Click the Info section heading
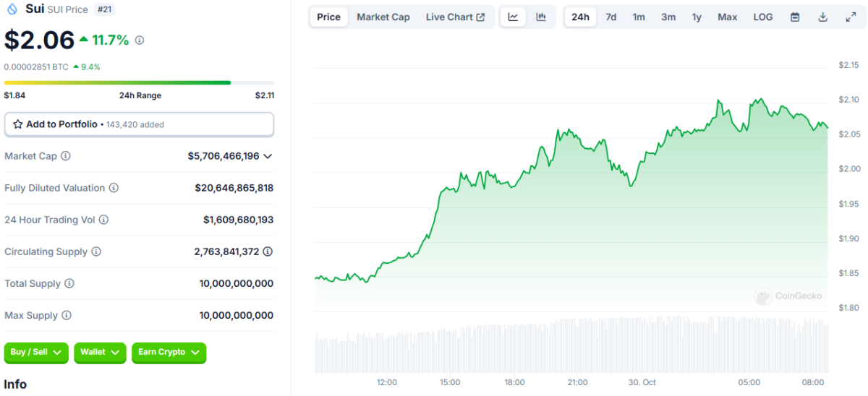 15,384
